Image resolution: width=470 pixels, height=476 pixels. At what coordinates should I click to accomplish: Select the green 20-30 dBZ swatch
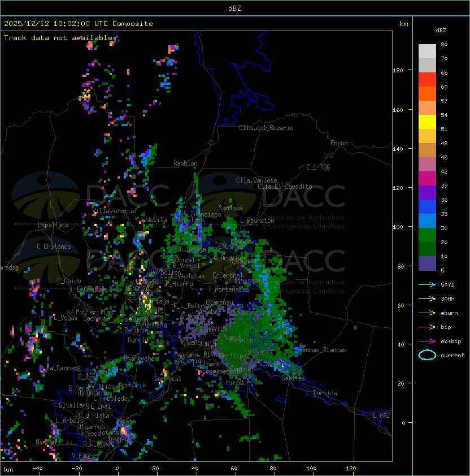coord(427,235)
